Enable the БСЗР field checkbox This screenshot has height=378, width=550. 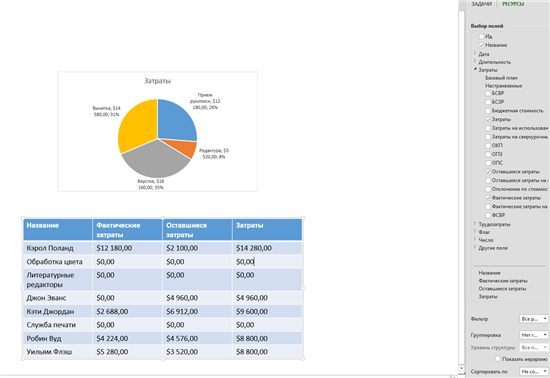click(488, 102)
